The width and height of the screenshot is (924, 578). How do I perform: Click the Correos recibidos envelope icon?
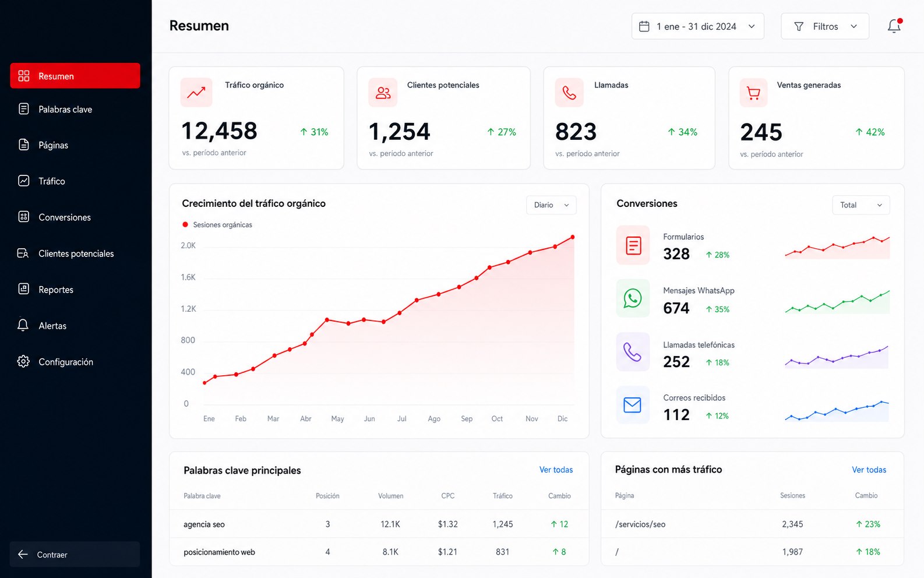coord(633,405)
